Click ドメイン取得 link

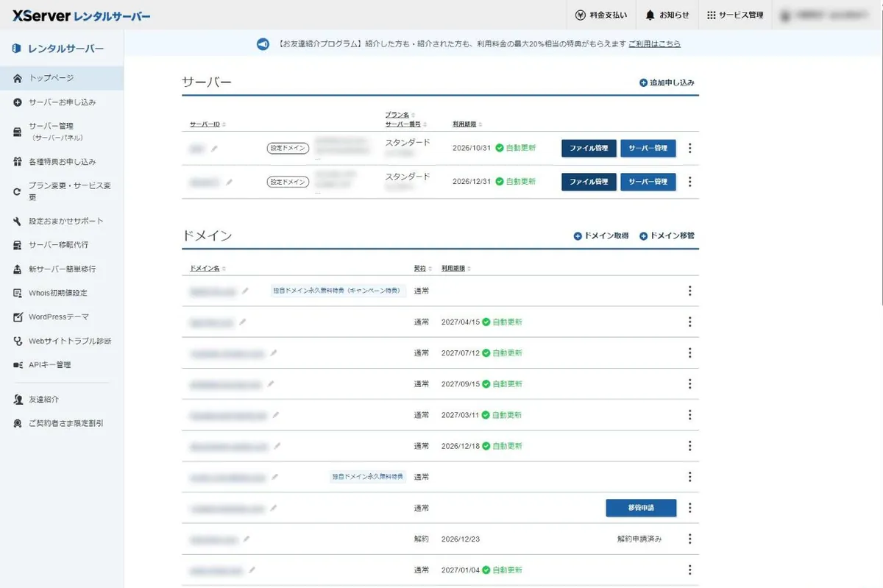[601, 236]
